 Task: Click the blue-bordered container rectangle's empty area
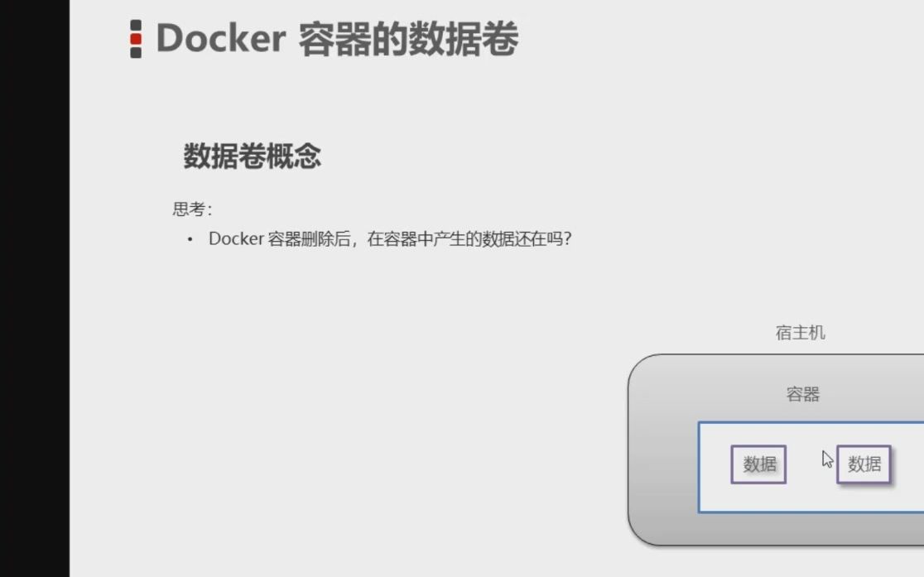click(811, 497)
